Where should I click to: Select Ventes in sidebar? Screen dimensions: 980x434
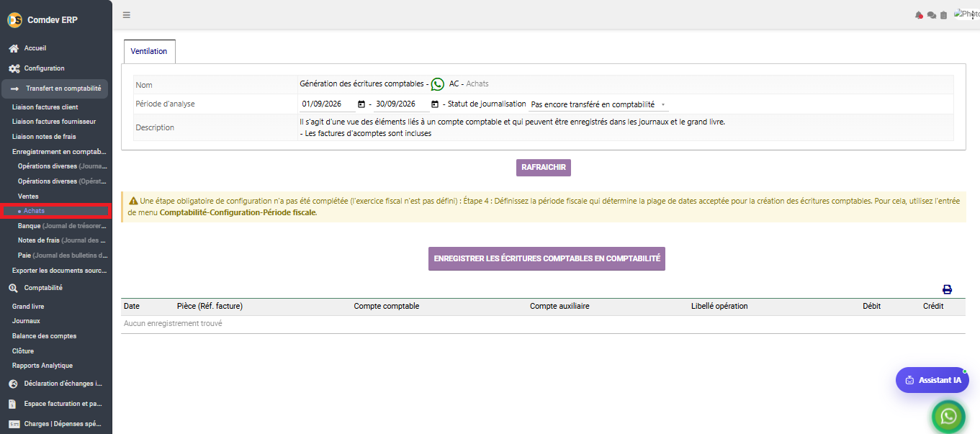(x=28, y=196)
